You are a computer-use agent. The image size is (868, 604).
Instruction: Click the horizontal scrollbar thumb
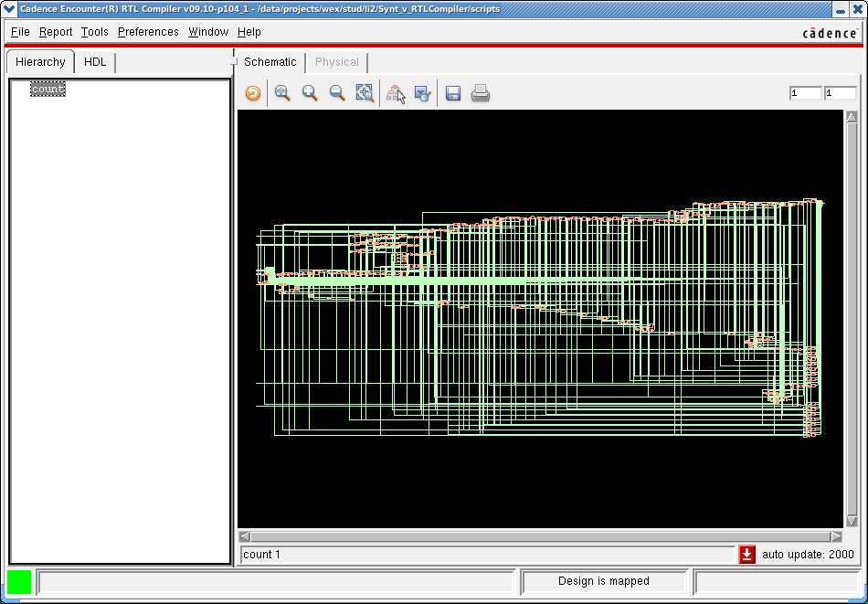coord(540,536)
